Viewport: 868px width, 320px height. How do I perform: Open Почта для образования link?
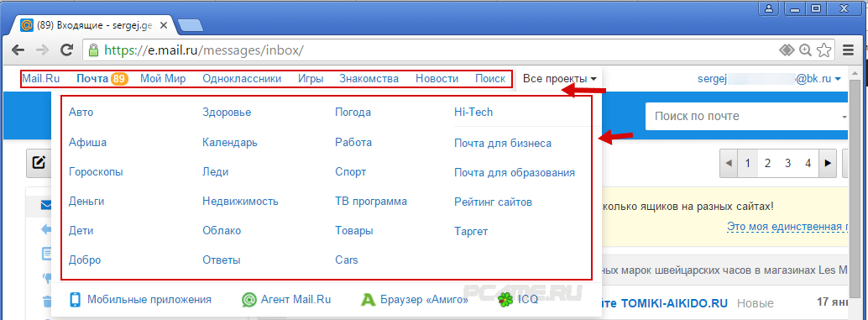(x=515, y=173)
